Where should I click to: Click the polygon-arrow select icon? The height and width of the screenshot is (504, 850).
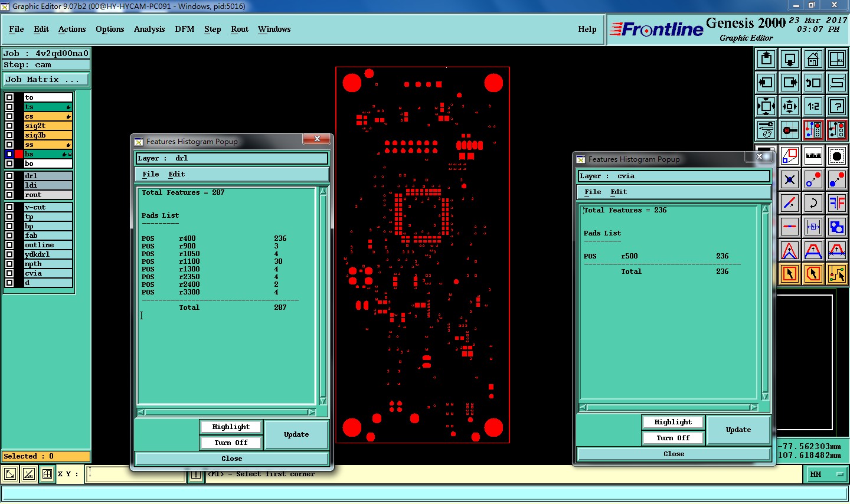pyautogui.click(x=813, y=274)
